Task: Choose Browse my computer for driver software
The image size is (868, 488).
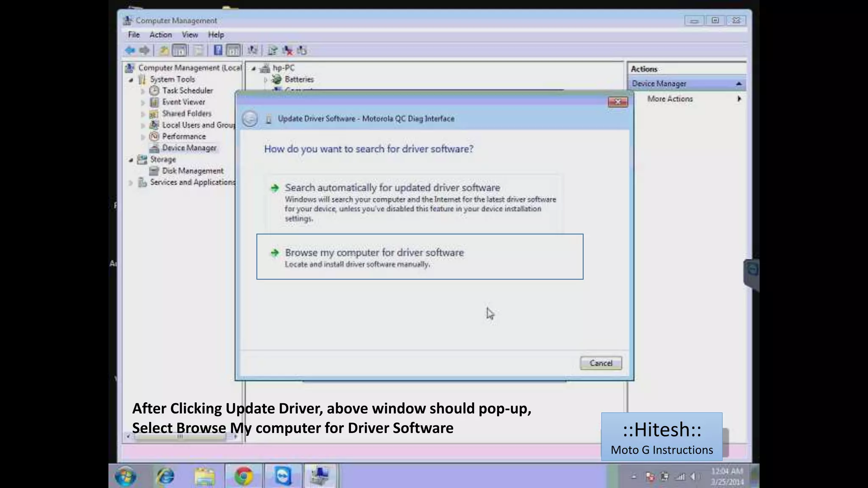Action: click(420, 257)
